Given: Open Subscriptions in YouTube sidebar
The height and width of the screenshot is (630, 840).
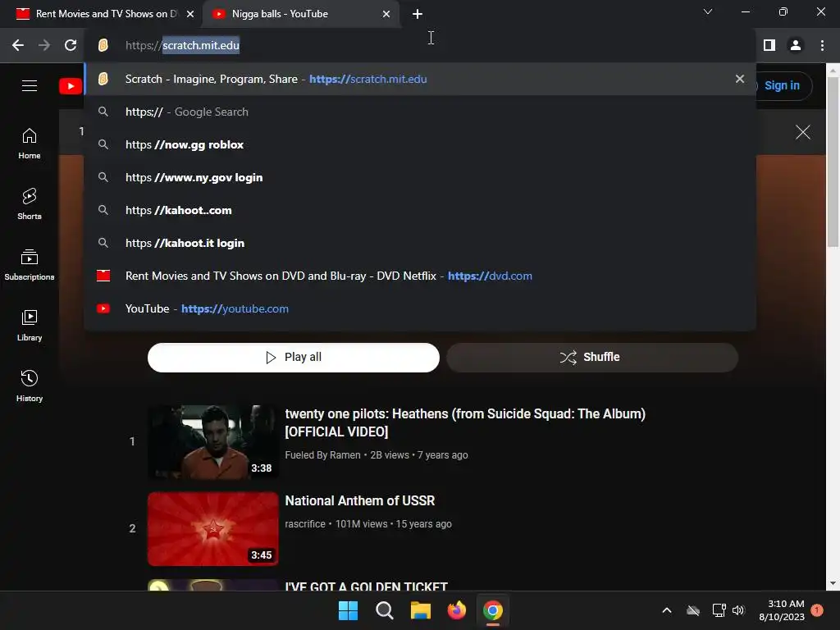Looking at the screenshot, I should 30,265.
